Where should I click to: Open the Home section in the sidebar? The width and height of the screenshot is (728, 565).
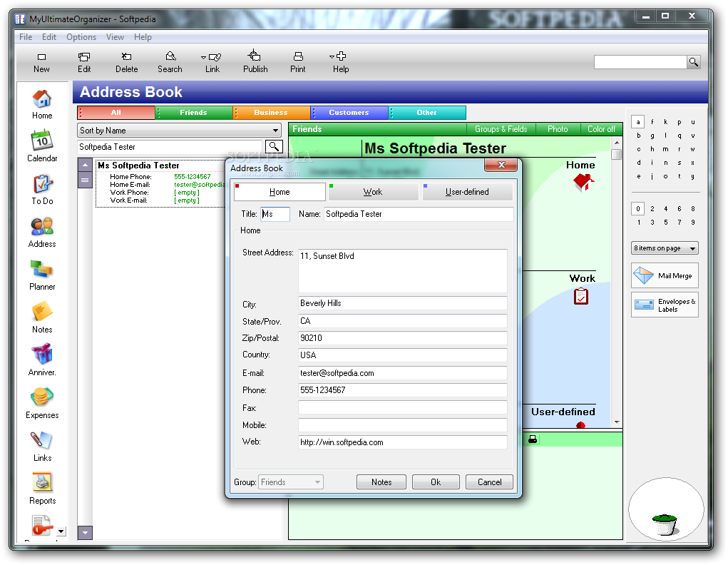(x=42, y=104)
